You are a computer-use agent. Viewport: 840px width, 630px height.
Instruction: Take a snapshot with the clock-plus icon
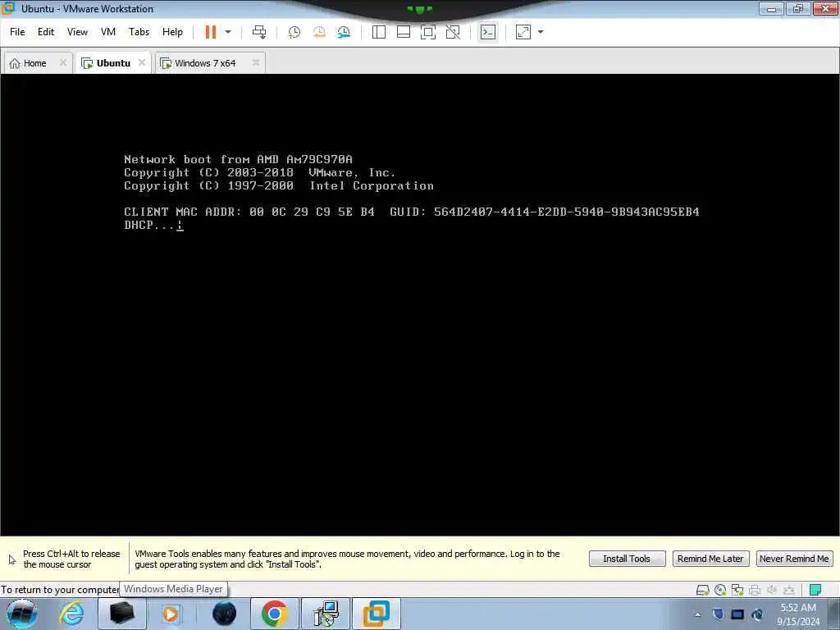(294, 32)
